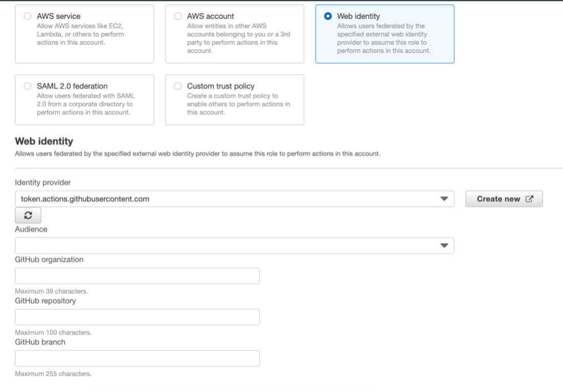The width and height of the screenshot is (563, 392).
Task: Select the AWS service radio button
Action: (28, 16)
